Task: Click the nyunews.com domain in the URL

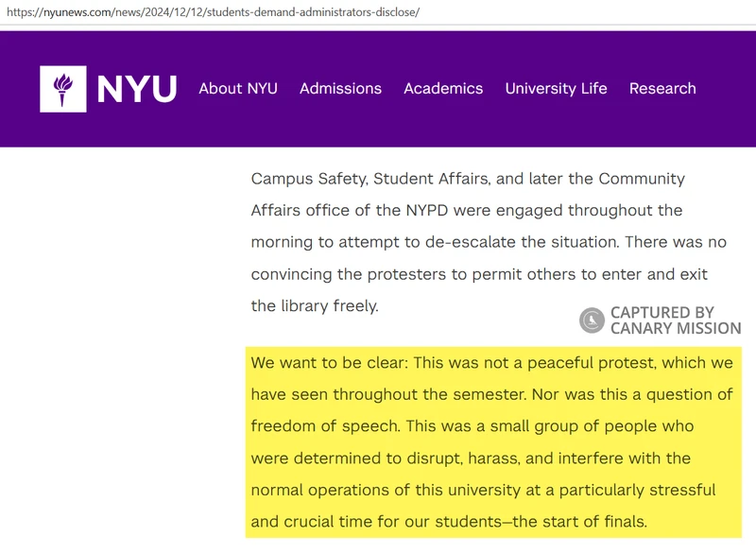Action: pos(77,12)
